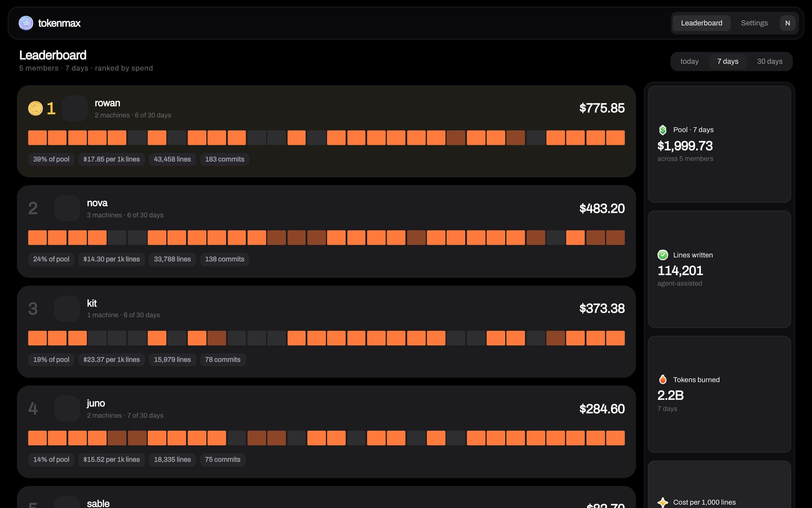Click the gold coin medal beside rank 1
812x508 pixels.
click(x=35, y=108)
